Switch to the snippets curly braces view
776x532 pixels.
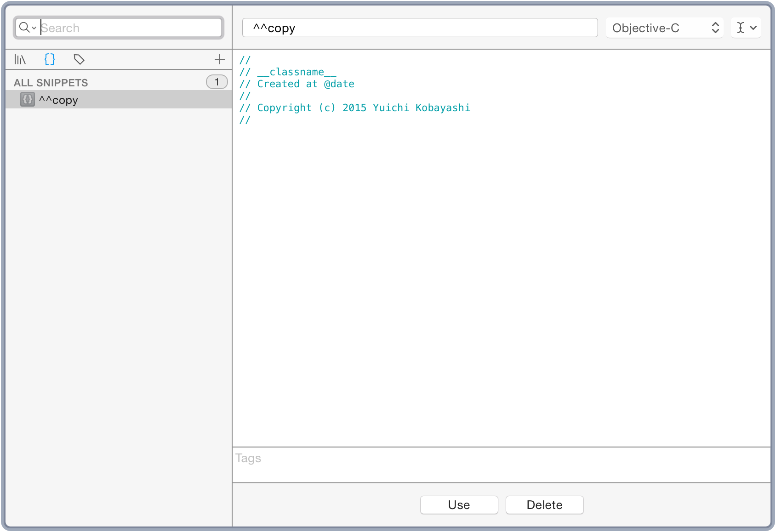click(x=50, y=59)
